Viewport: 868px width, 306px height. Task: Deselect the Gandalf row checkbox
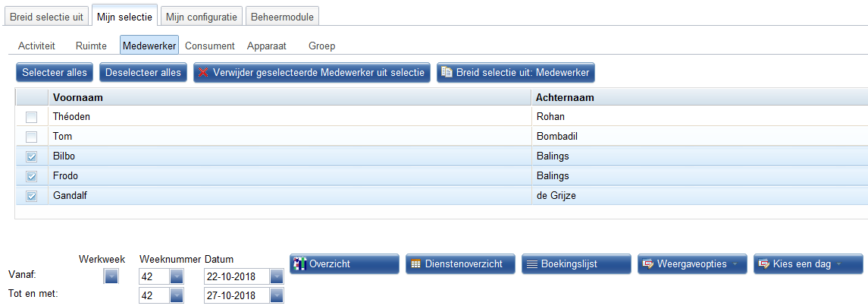32,196
